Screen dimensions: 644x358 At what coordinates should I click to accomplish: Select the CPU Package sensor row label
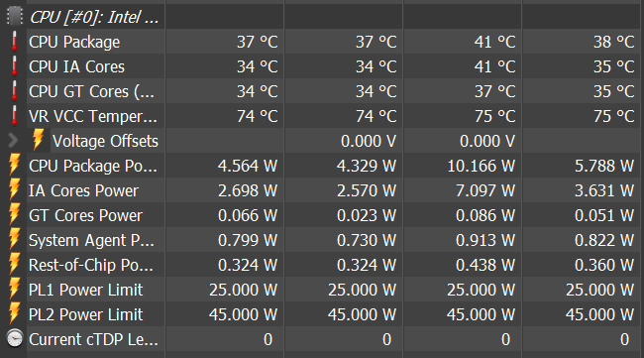pyautogui.click(x=74, y=42)
